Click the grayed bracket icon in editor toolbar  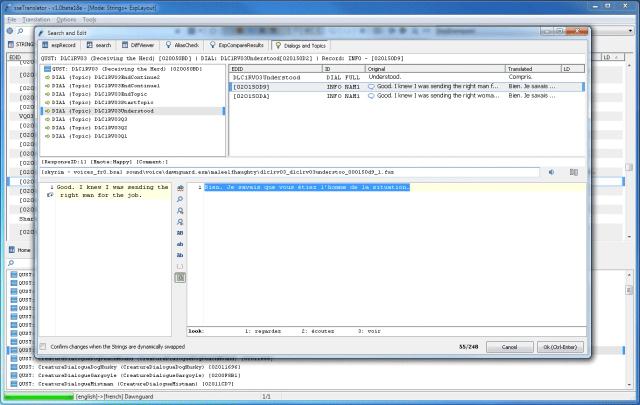(180, 266)
